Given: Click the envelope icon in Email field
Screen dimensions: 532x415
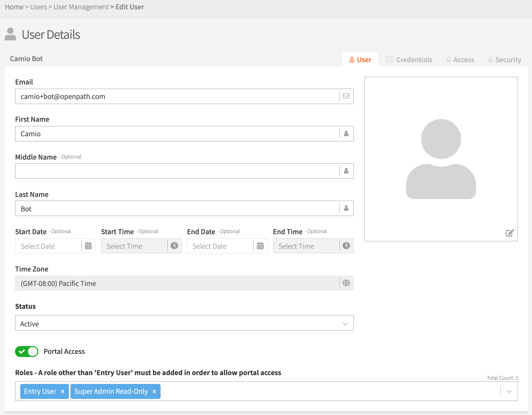Looking at the screenshot, I should click(x=346, y=96).
